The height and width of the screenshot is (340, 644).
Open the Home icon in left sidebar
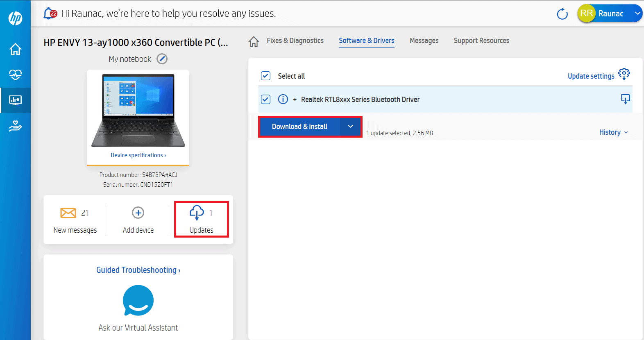pyautogui.click(x=15, y=49)
